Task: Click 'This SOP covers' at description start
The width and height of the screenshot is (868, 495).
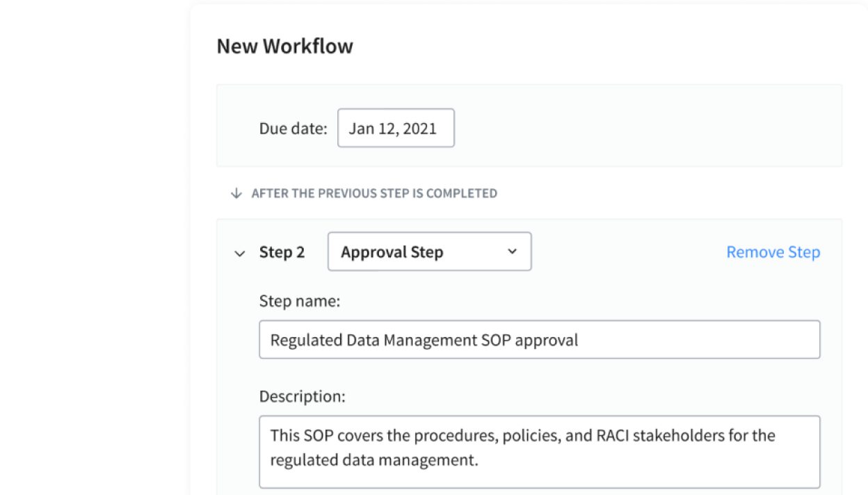Action: click(x=317, y=436)
